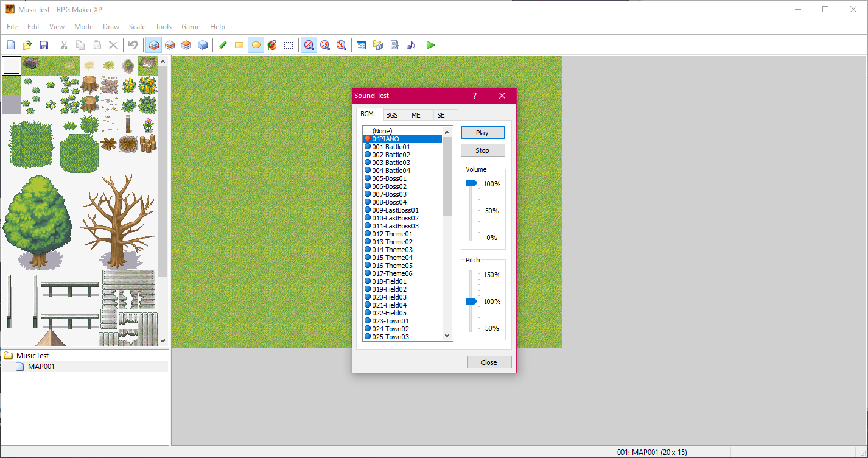Select 023-Town01 track
Viewport: 868px width, 458px height.
402,321
